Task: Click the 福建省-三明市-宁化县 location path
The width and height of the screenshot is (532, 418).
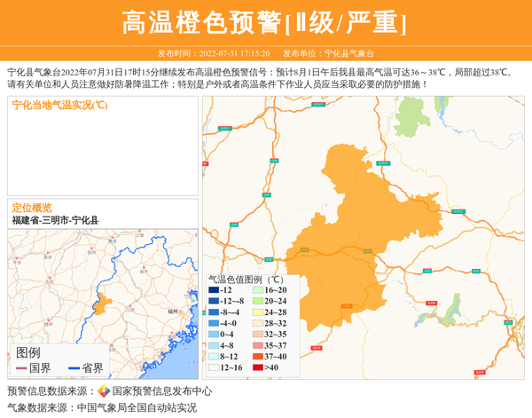Action: [x=55, y=219]
